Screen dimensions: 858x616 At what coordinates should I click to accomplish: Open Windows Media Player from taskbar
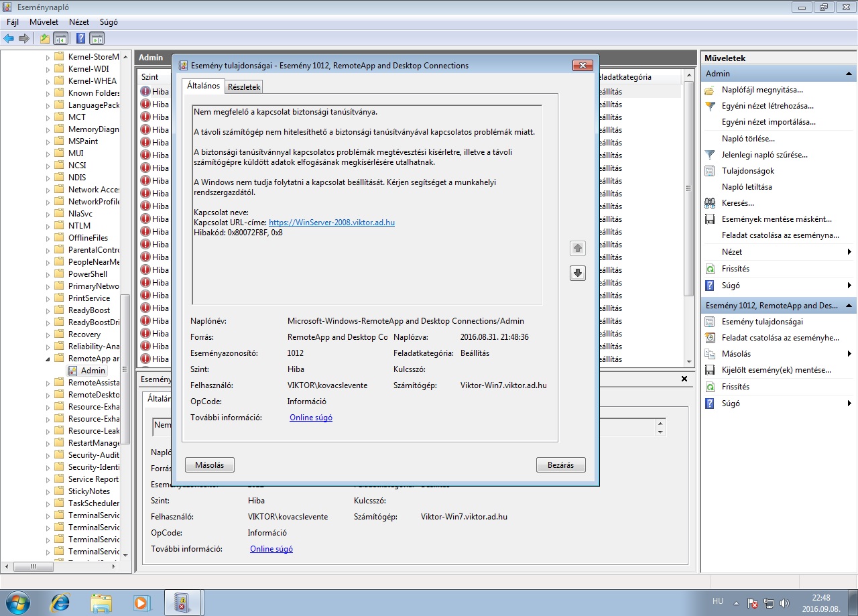(x=141, y=603)
